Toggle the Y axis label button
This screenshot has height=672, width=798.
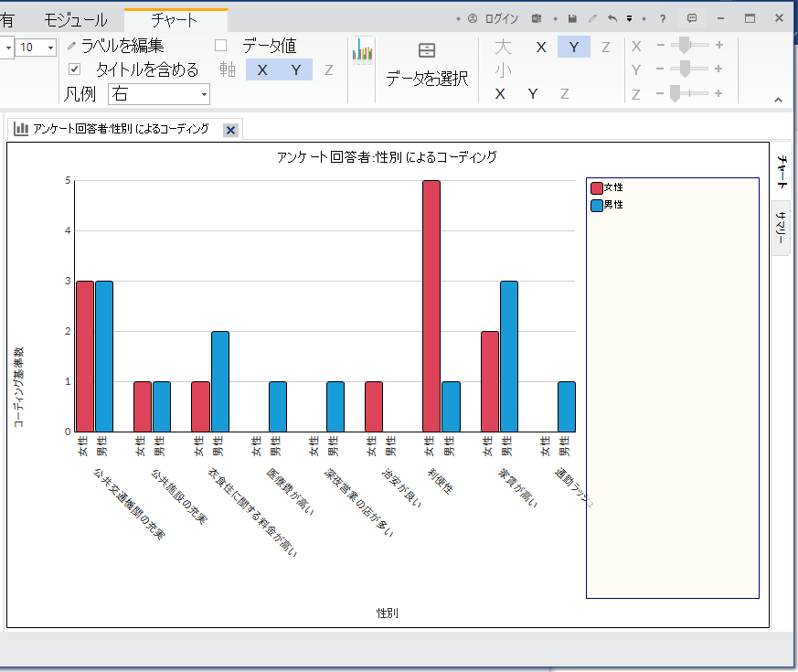(x=295, y=70)
